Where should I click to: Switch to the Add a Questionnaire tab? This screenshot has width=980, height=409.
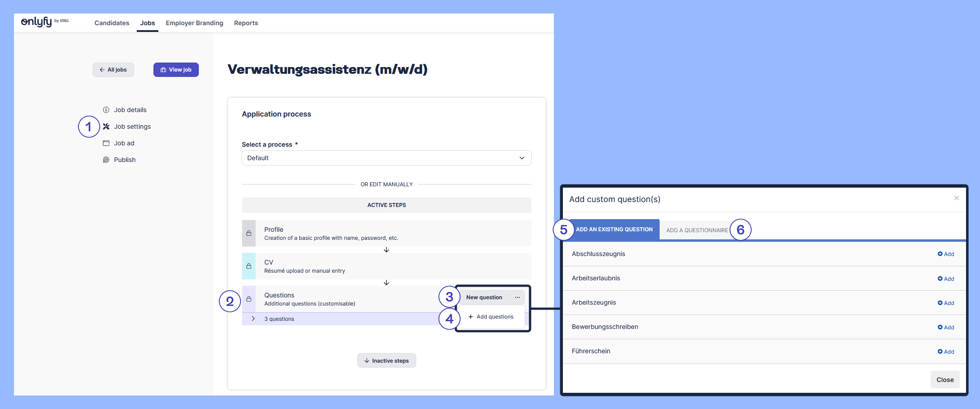(x=697, y=230)
